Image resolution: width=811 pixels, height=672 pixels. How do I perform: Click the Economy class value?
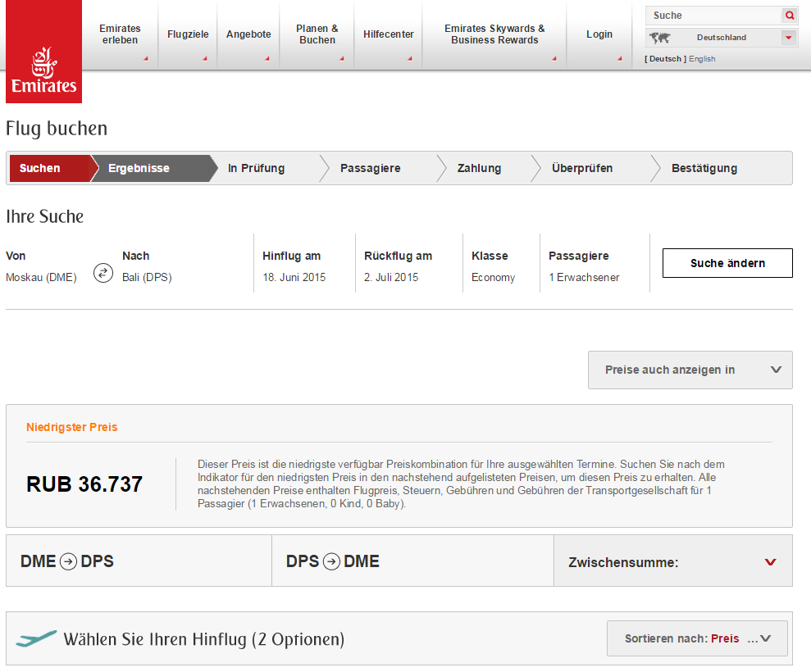click(493, 278)
